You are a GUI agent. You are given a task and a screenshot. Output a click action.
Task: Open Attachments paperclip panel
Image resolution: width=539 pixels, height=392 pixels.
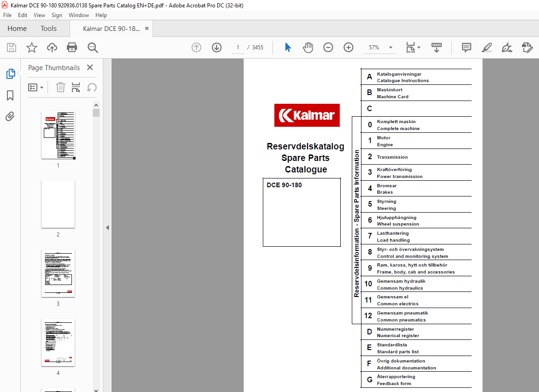coord(10,117)
